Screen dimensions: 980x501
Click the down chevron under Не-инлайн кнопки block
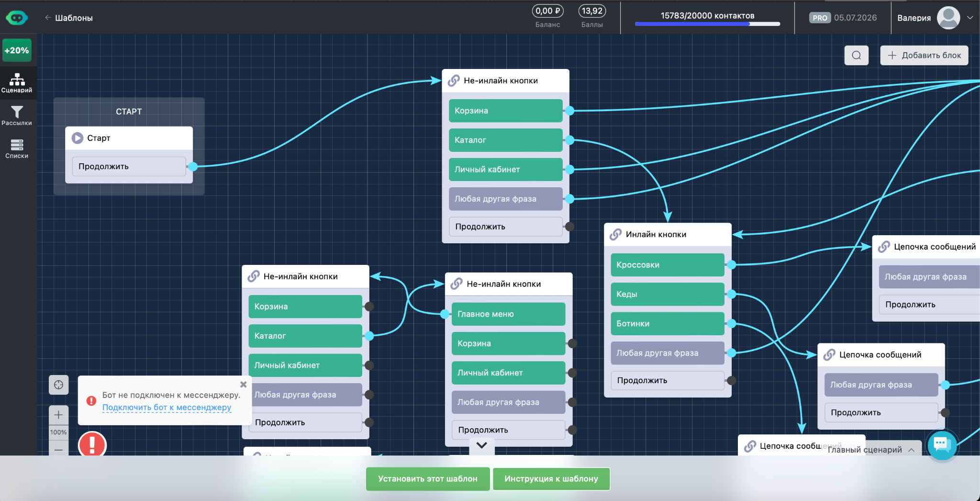pyautogui.click(x=482, y=445)
